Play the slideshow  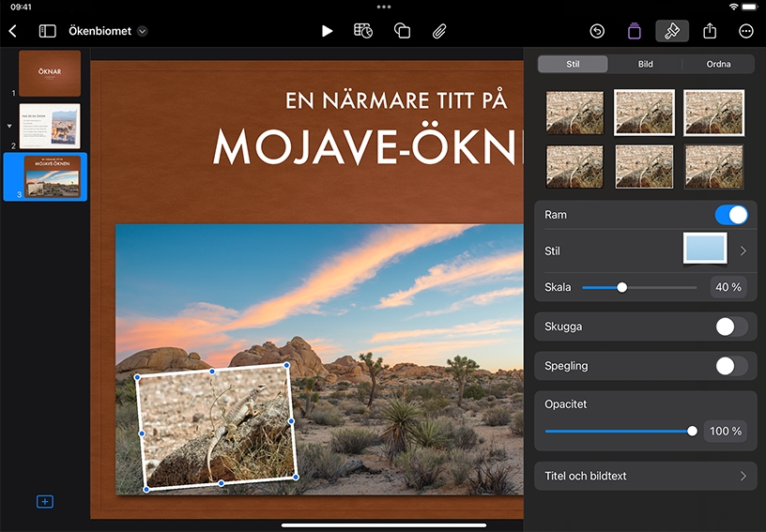[327, 31]
